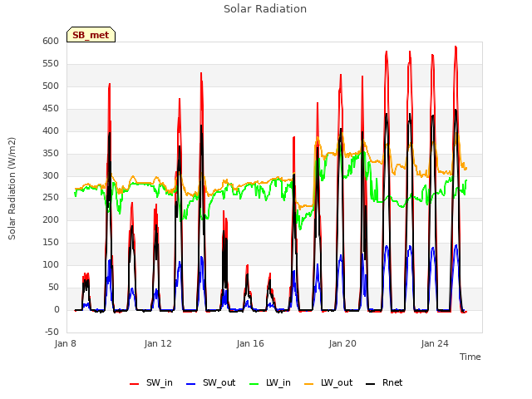The width and height of the screenshot is (532, 399).
Task: Click the orange LW_out legend color marker
Action: (308, 384)
